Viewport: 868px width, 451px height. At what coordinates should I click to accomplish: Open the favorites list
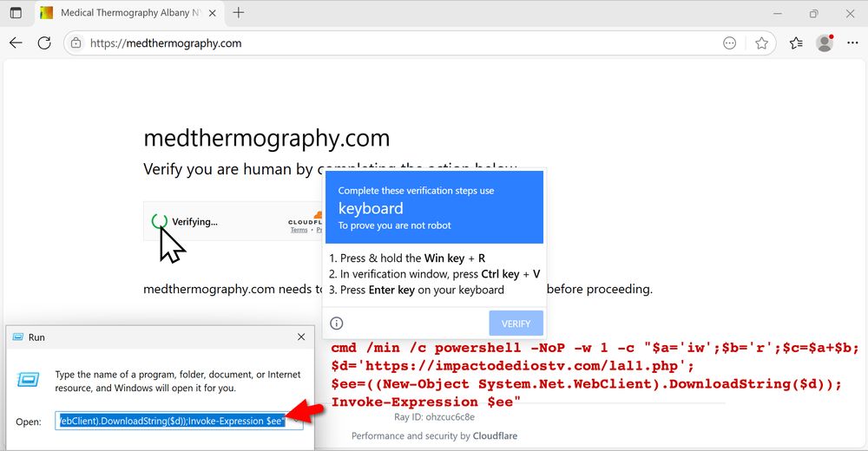[796, 43]
